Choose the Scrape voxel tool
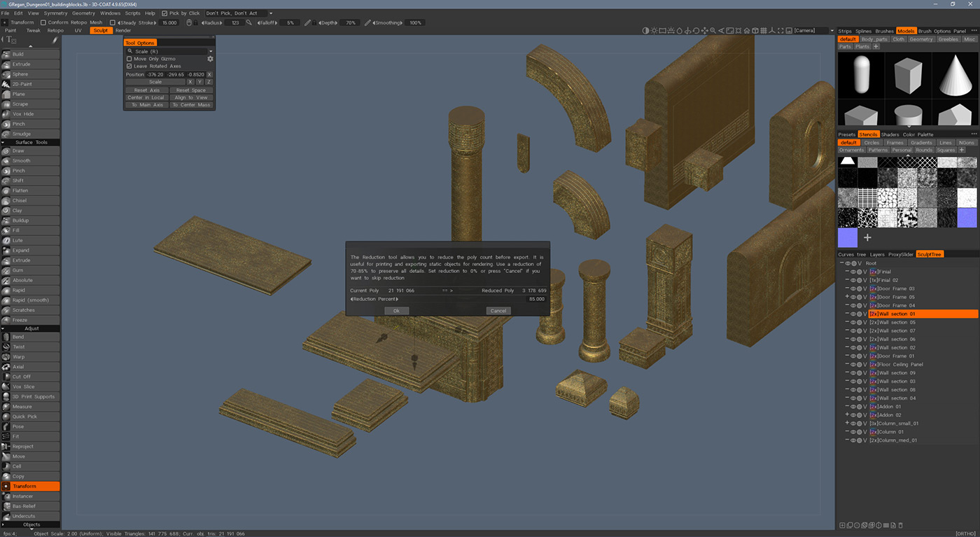The height and width of the screenshot is (537, 980). click(x=20, y=104)
